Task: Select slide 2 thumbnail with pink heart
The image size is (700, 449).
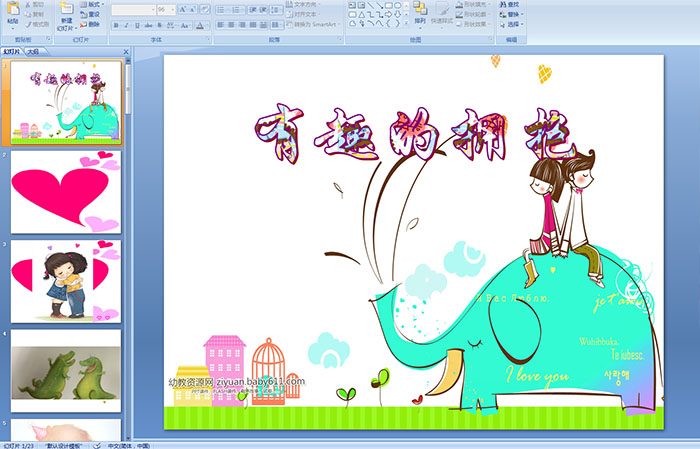Action: click(65, 192)
